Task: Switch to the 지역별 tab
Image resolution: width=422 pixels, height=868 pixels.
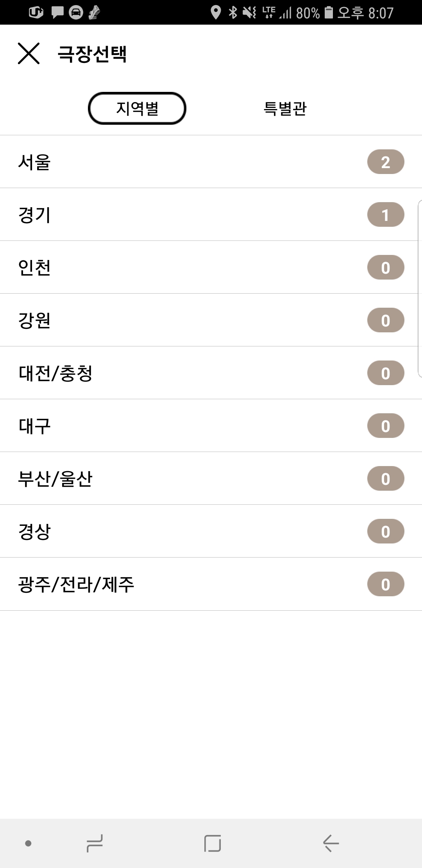Action: click(137, 108)
